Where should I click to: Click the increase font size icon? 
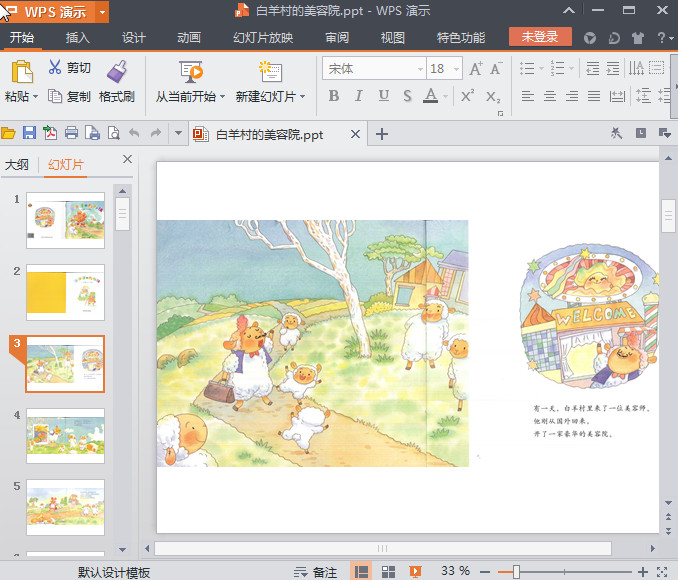pos(475,69)
